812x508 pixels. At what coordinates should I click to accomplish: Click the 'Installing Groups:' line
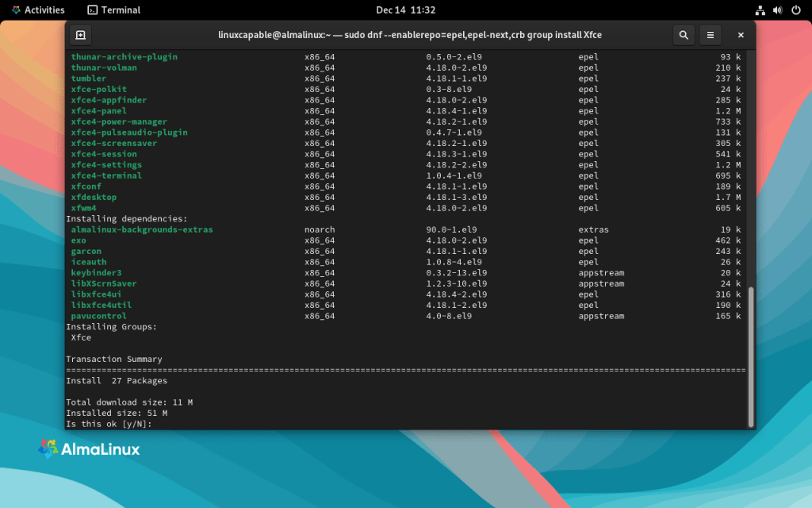pos(111,327)
